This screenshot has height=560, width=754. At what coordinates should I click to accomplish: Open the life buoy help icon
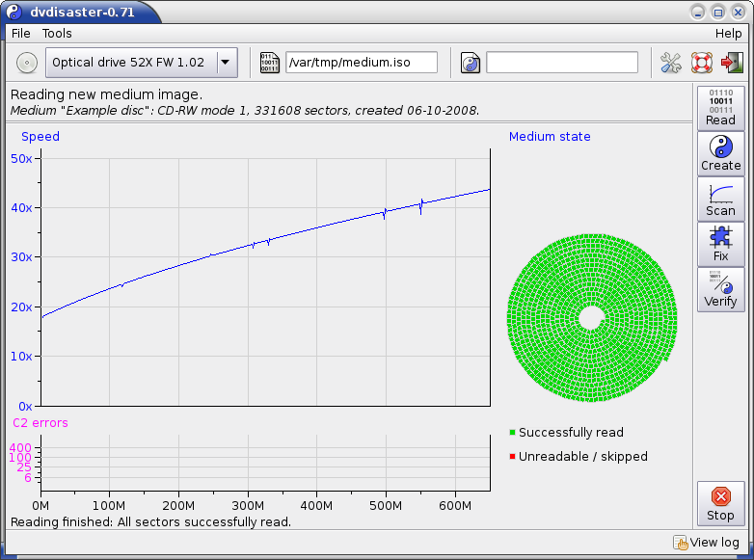click(x=702, y=63)
